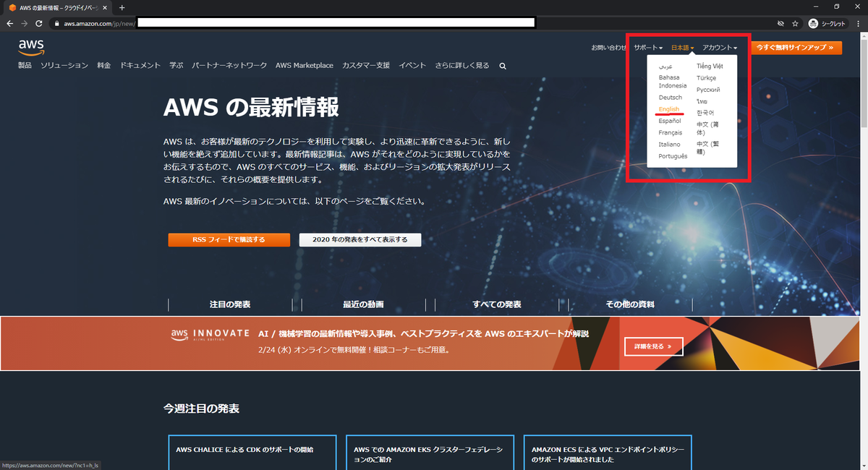Click the お問い合わせ link
Screen dimensions: 868x470
[609, 48]
